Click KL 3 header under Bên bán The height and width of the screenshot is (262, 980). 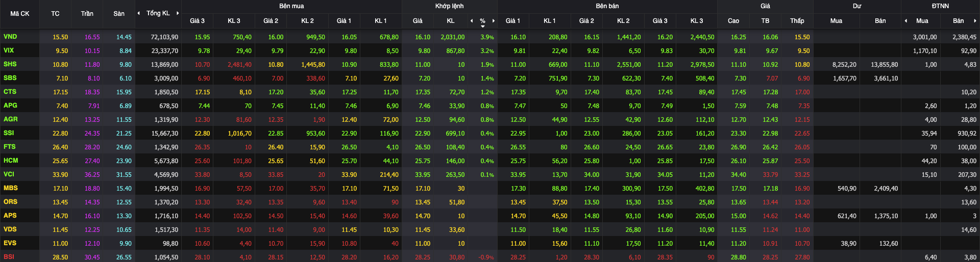697,21
